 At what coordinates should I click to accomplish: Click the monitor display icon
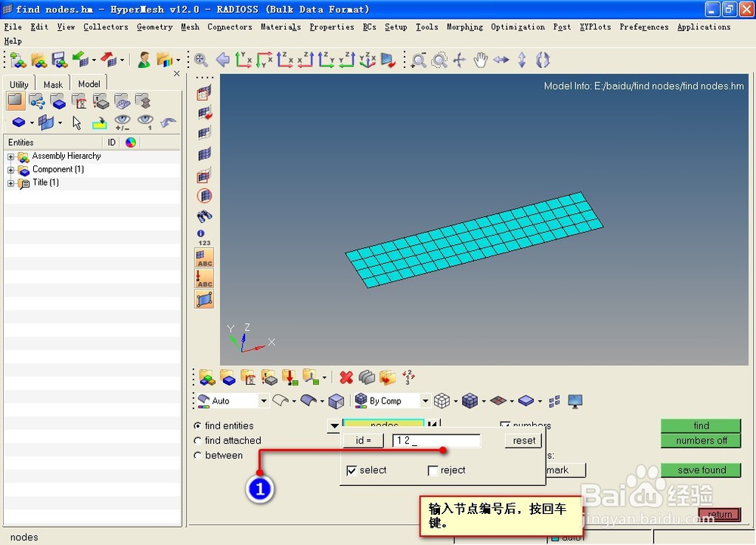click(575, 401)
